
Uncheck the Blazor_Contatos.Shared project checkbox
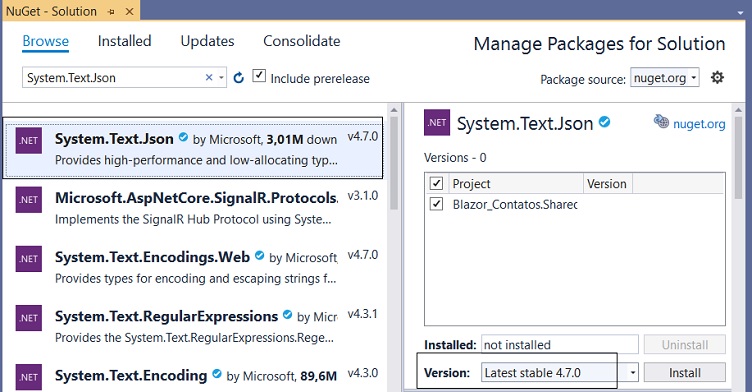[436, 204]
